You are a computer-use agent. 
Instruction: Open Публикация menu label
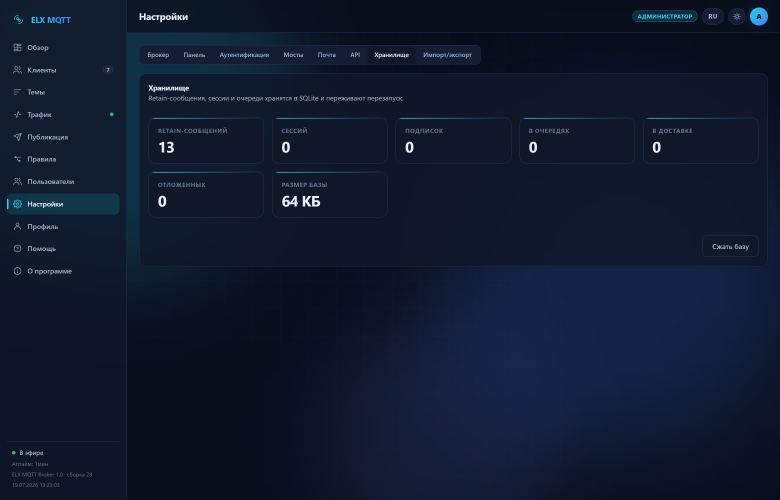coord(48,137)
